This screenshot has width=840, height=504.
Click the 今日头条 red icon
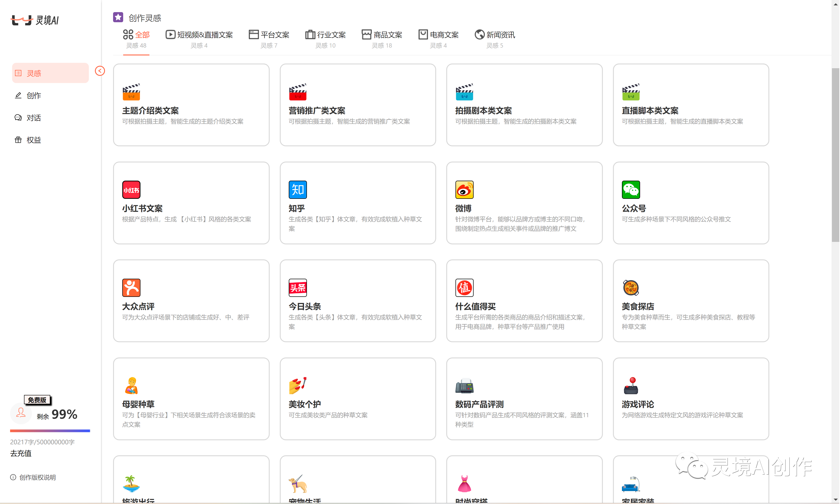point(298,288)
